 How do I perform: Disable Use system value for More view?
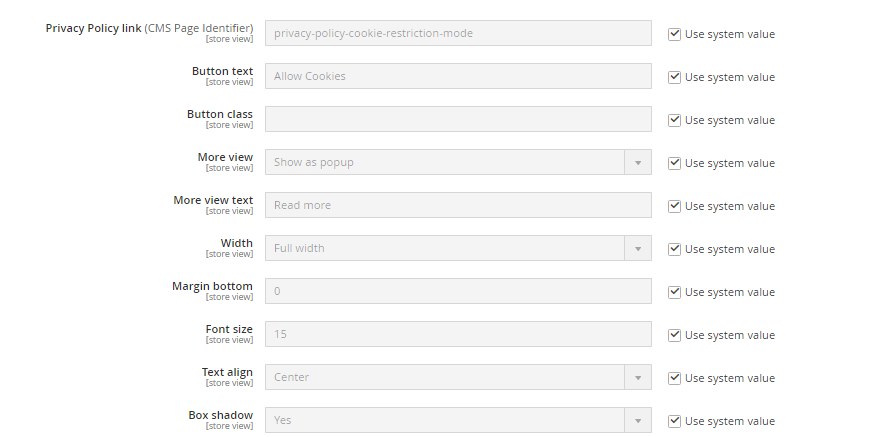click(675, 163)
